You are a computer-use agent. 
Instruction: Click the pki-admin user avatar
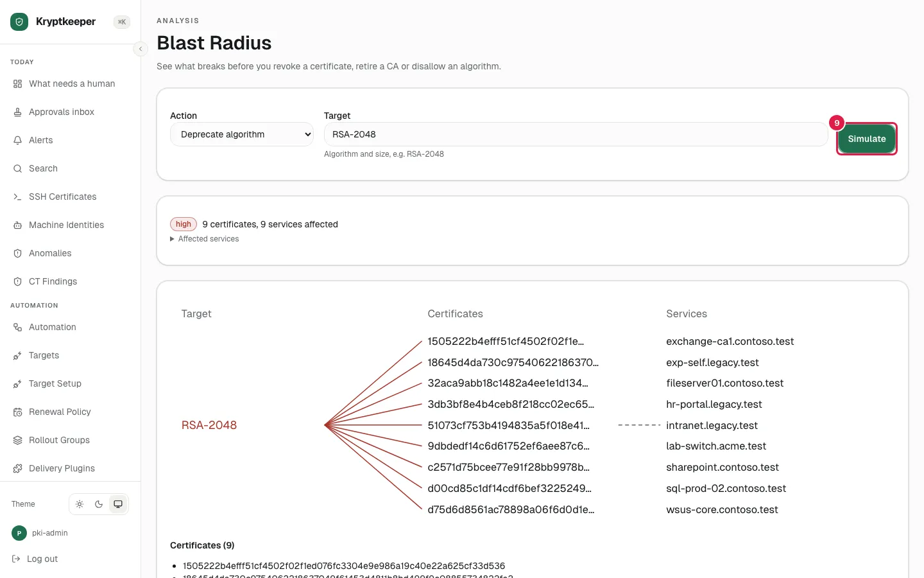coord(19,533)
